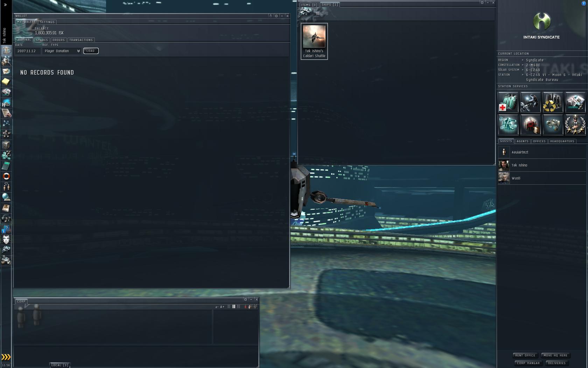The width and height of the screenshot is (588, 368).
Task: Click the Rent Office button
Action: click(x=525, y=355)
